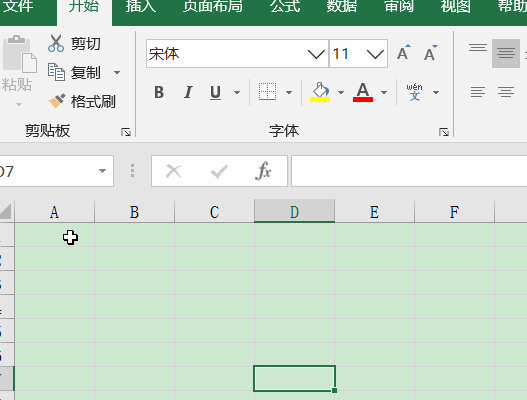Open the 文件 (File) tab
Viewport: 527px width, 400px height.
tap(18, 6)
